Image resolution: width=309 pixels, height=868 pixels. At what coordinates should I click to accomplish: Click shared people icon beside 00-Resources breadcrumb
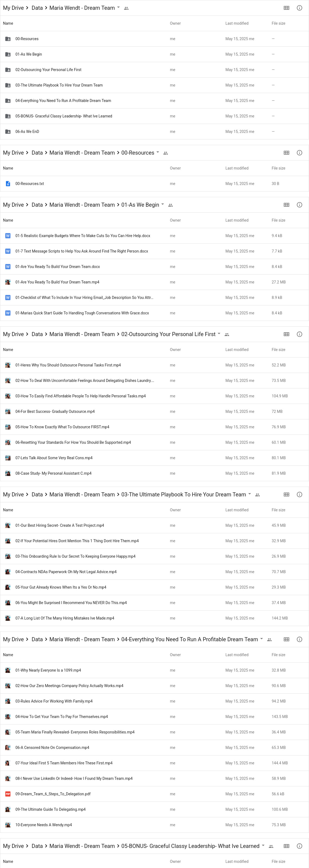pyautogui.click(x=166, y=153)
